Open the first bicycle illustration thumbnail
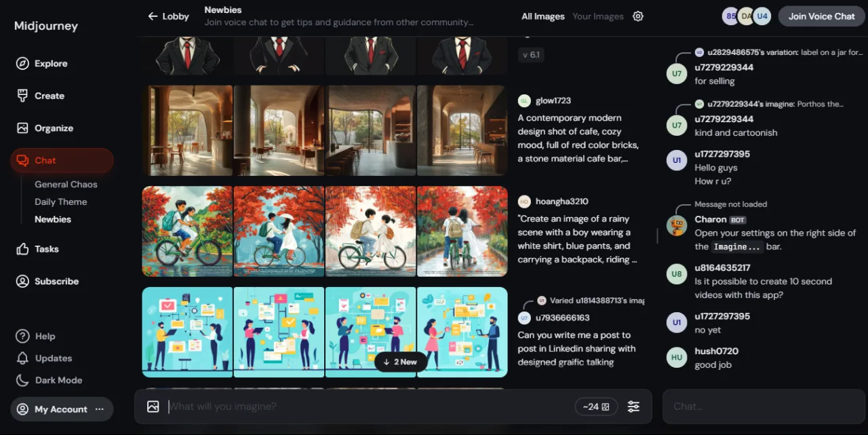 tap(187, 231)
